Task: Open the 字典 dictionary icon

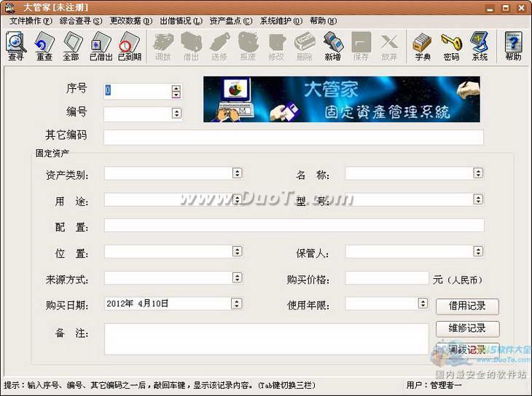Action: coord(423,46)
